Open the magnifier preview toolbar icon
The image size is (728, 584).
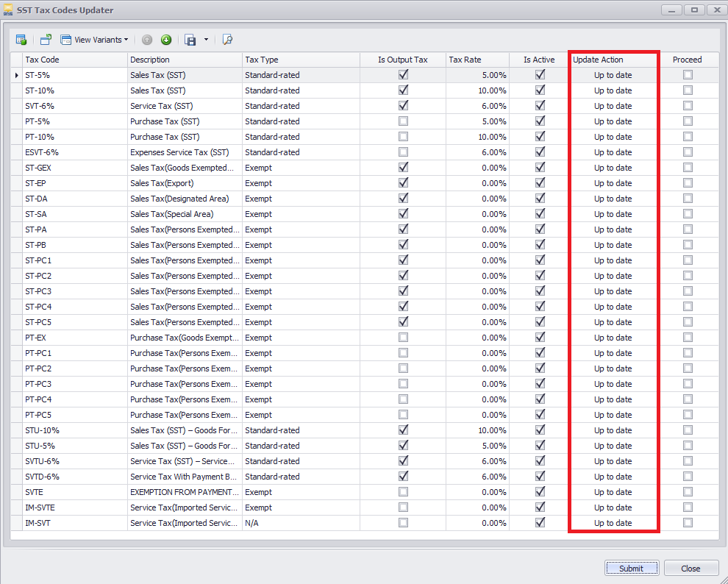coord(227,40)
